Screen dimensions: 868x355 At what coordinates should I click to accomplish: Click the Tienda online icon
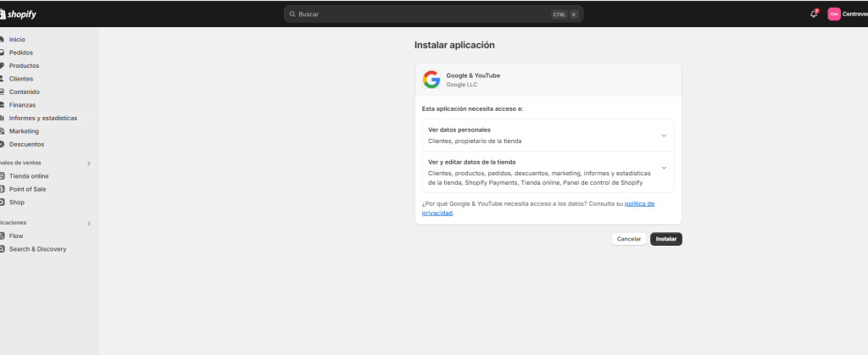coord(3,176)
